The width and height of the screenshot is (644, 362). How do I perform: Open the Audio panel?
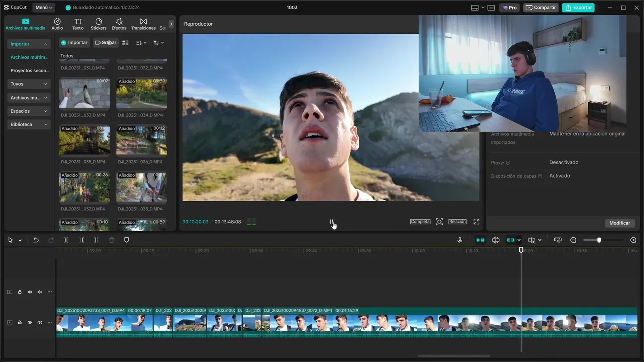click(x=57, y=24)
